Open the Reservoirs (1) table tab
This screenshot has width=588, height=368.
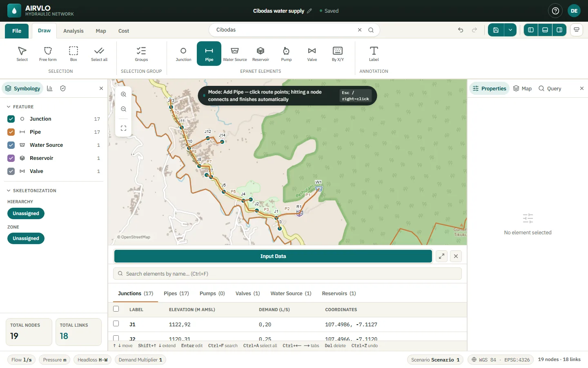tap(339, 294)
